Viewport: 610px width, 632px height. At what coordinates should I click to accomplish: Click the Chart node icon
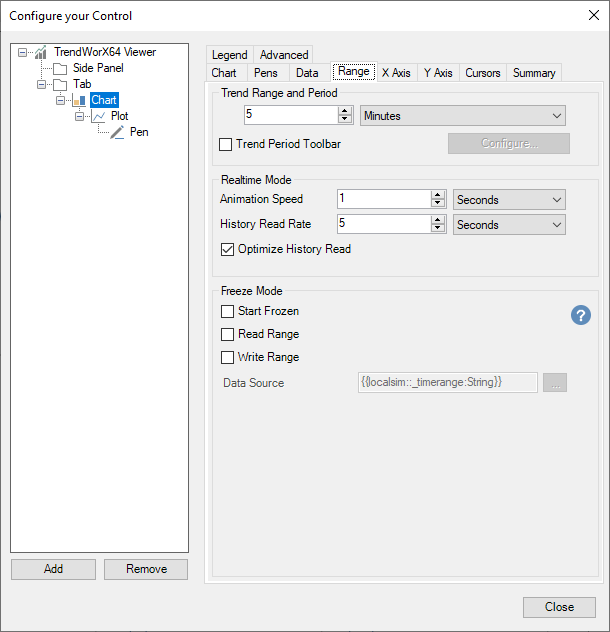point(79,100)
